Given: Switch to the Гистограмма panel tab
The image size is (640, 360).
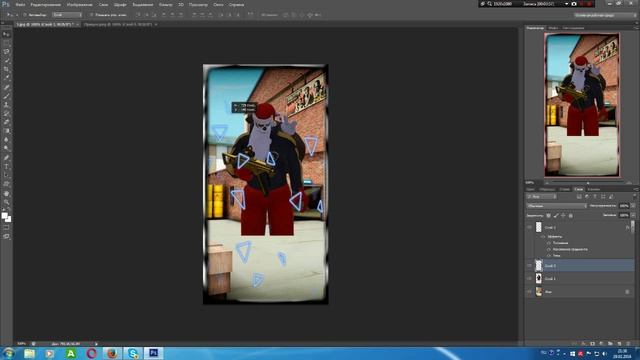Looking at the screenshot, I should (573, 28).
